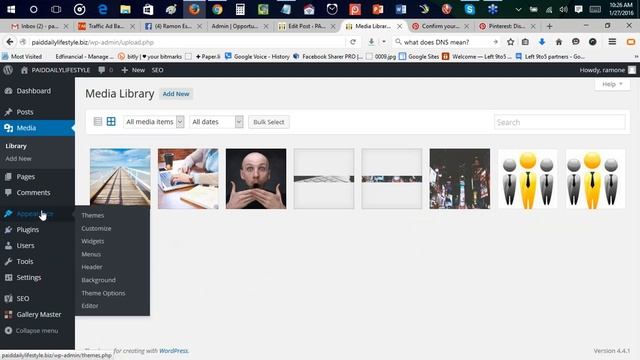
Task: Click the Bulk Select button
Action: (x=269, y=122)
